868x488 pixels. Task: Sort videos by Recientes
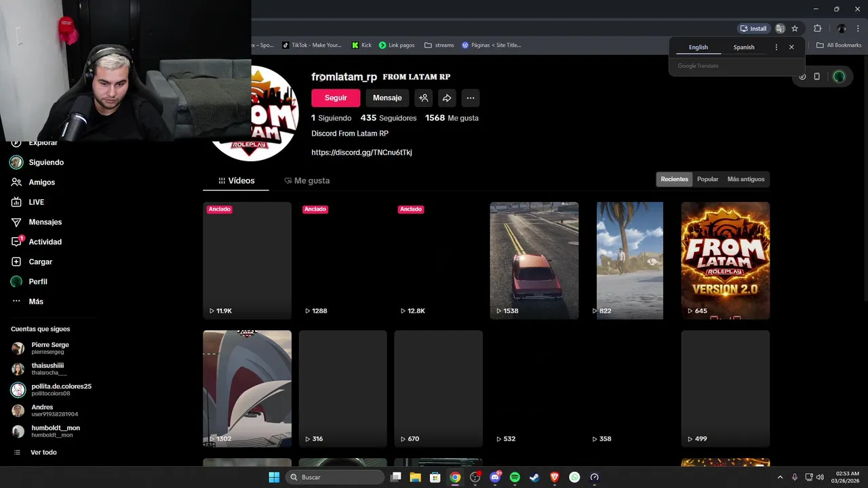pyautogui.click(x=674, y=179)
